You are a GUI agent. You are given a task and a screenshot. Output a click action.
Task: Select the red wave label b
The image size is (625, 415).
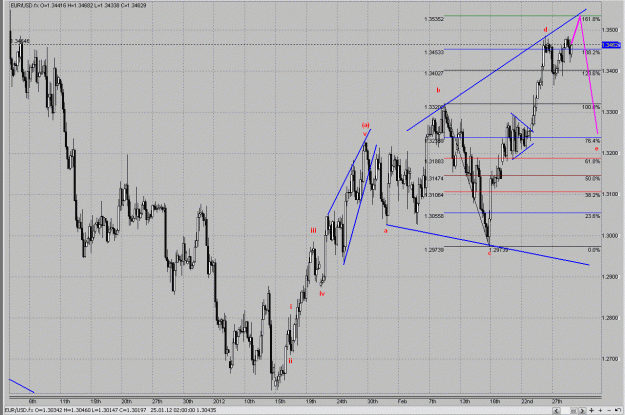click(438, 90)
